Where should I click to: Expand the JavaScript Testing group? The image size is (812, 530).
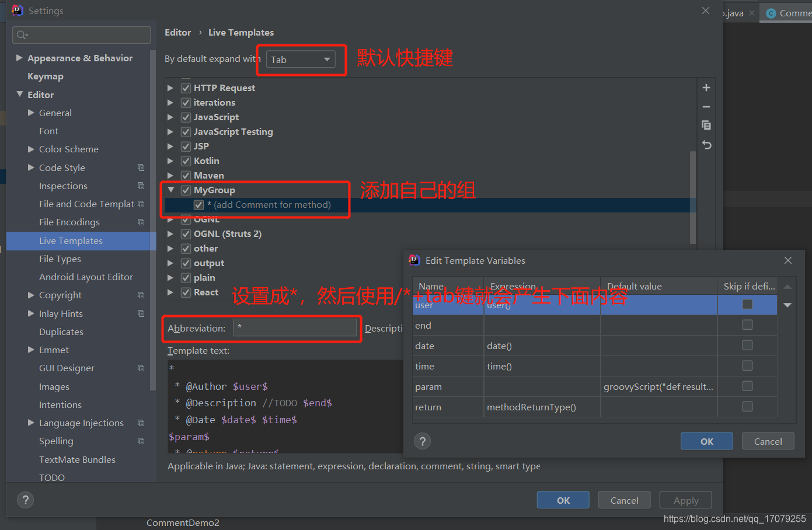click(x=170, y=131)
